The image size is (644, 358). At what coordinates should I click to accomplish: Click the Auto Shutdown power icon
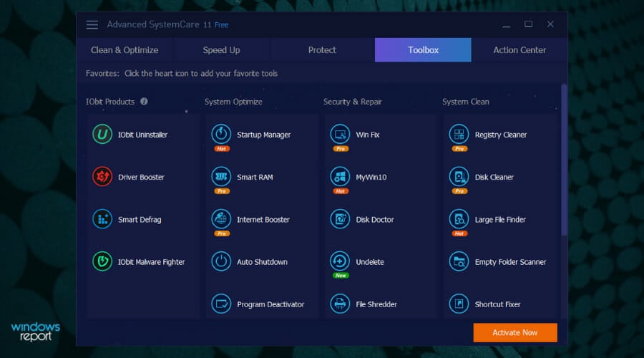221,261
